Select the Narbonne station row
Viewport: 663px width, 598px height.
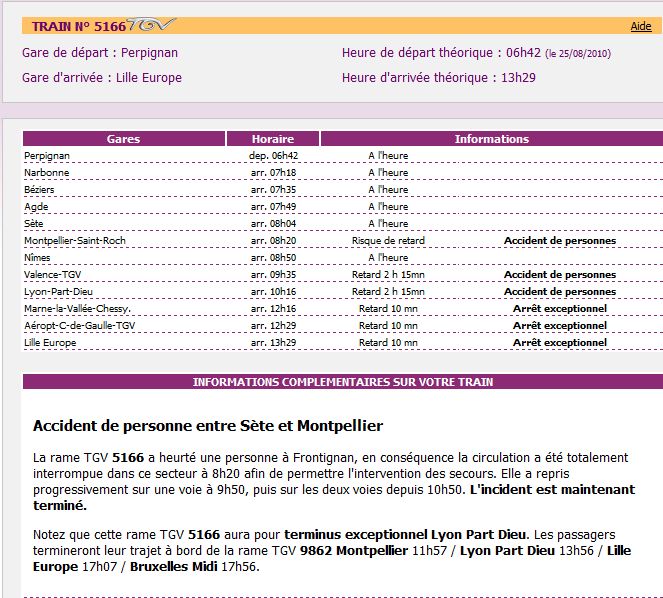pyautogui.click(x=46, y=173)
